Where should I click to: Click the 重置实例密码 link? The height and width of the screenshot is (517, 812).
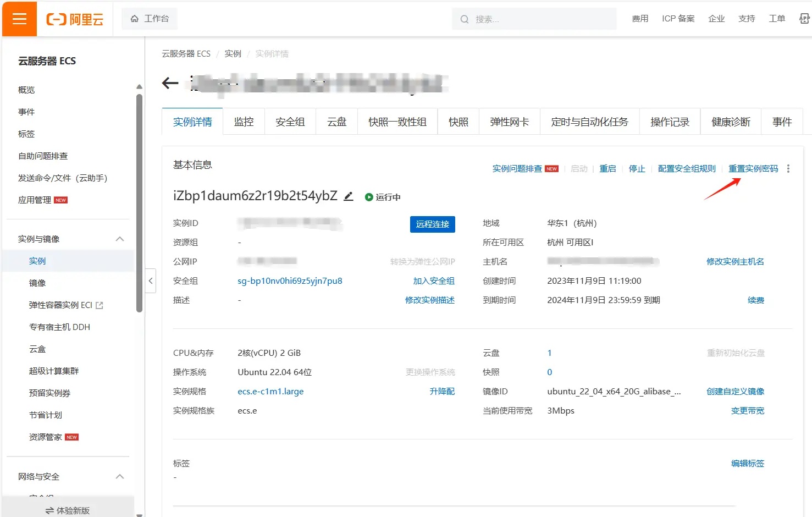click(753, 169)
